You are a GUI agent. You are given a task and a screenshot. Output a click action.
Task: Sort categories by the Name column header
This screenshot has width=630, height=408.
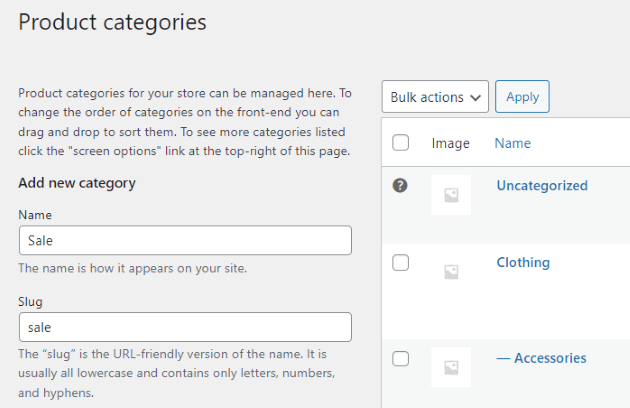(x=512, y=143)
